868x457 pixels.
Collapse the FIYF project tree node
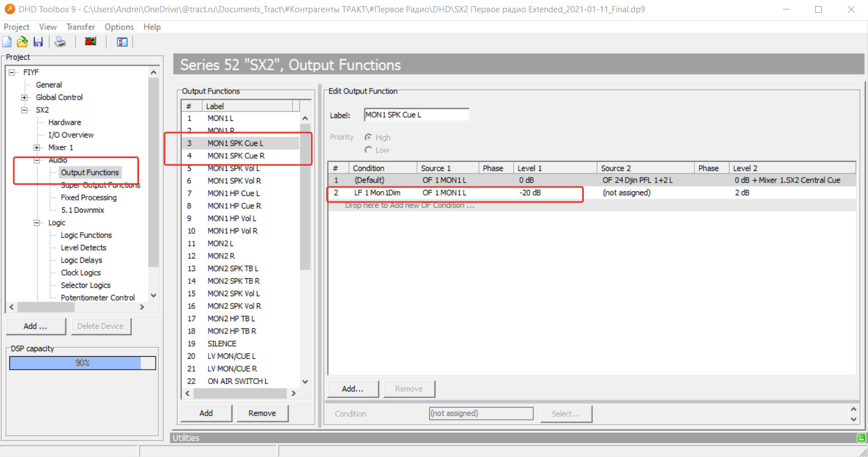click(x=12, y=72)
